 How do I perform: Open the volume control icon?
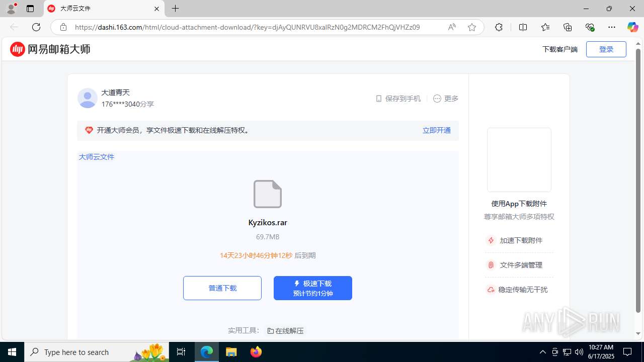[579, 352]
